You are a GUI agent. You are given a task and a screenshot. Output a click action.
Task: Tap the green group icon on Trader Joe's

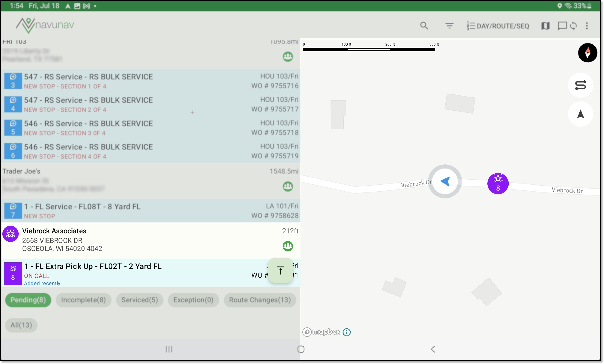pyautogui.click(x=288, y=186)
